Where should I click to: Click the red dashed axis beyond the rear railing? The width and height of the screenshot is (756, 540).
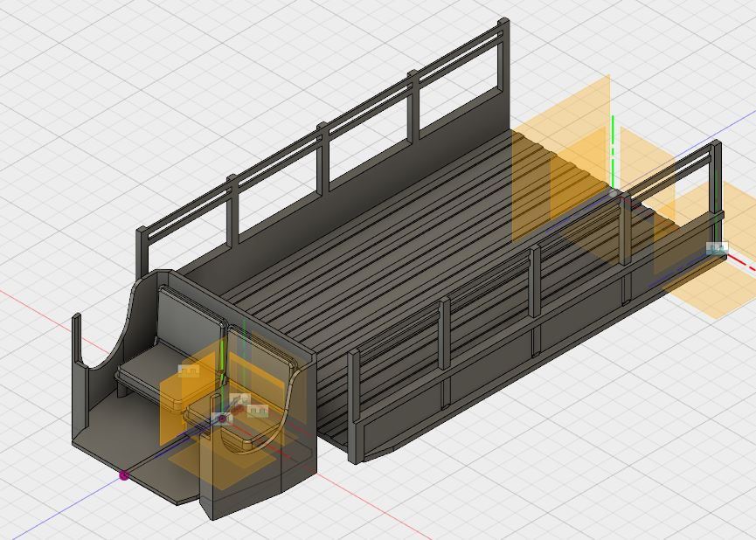pos(741,261)
